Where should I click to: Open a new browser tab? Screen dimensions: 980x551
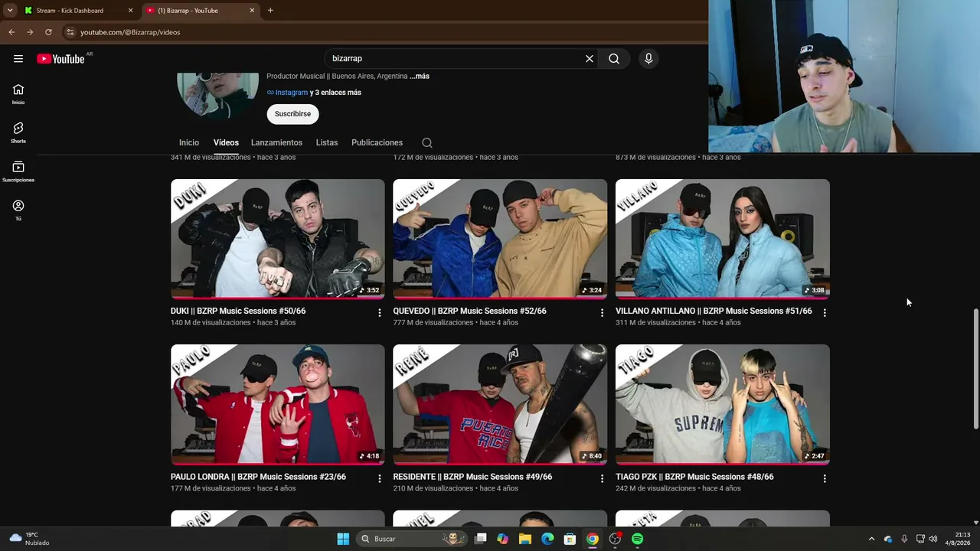click(x=270, y=11)
